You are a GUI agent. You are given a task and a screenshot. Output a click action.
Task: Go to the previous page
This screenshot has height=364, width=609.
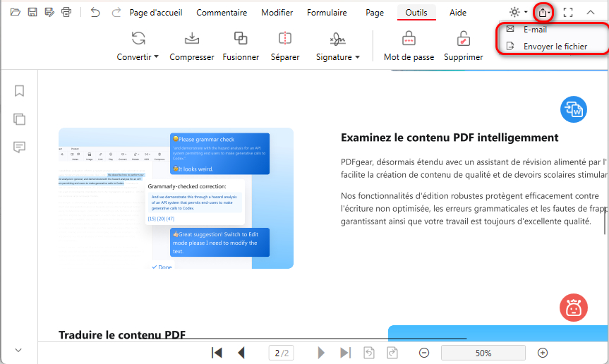coord(241,353)
